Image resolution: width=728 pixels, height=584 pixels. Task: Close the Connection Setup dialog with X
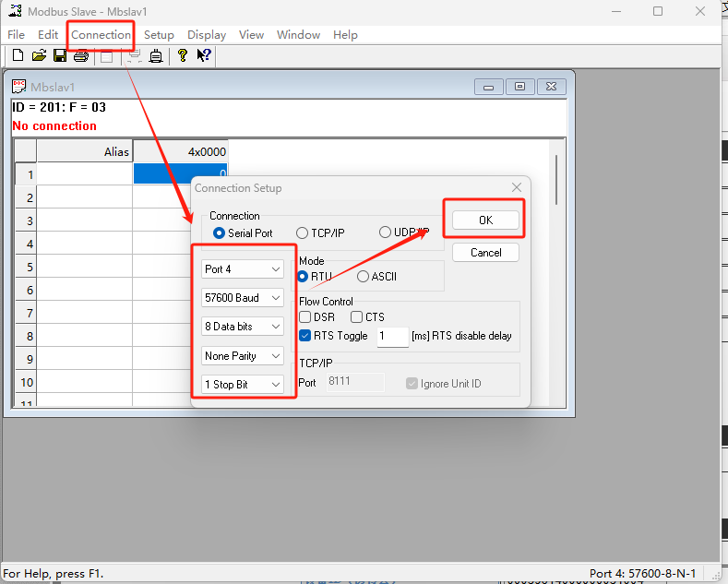click(517, 187)
